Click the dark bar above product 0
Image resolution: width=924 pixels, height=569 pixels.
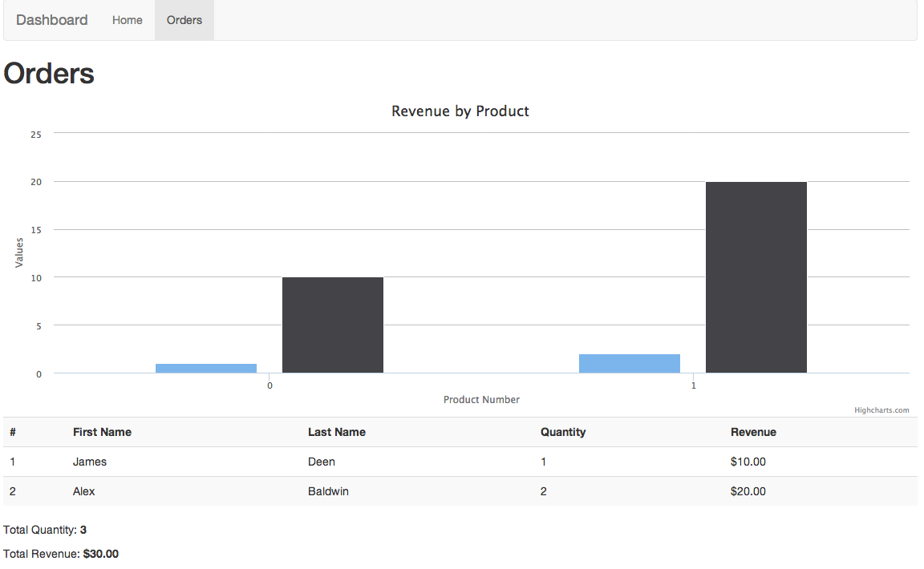pyautogui.click(x=332, y=325)
